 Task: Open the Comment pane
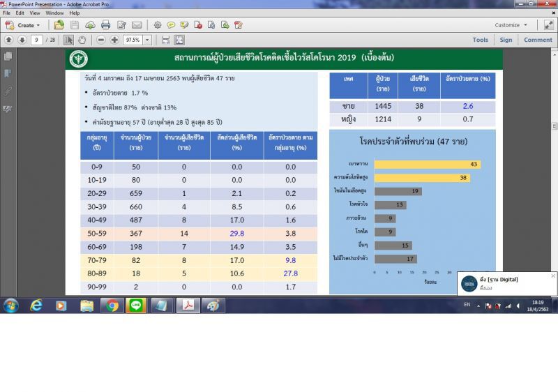538,40
